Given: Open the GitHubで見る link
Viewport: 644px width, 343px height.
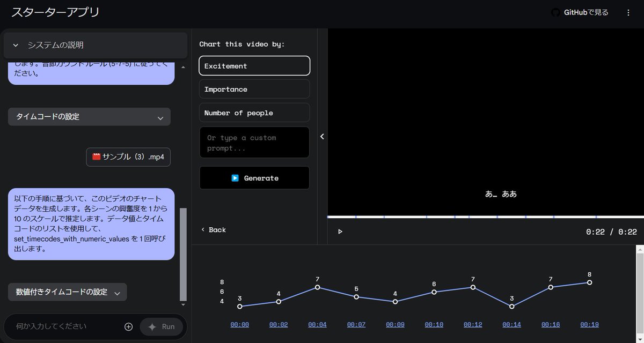Looking at the screenshot, I should [580, 12].
